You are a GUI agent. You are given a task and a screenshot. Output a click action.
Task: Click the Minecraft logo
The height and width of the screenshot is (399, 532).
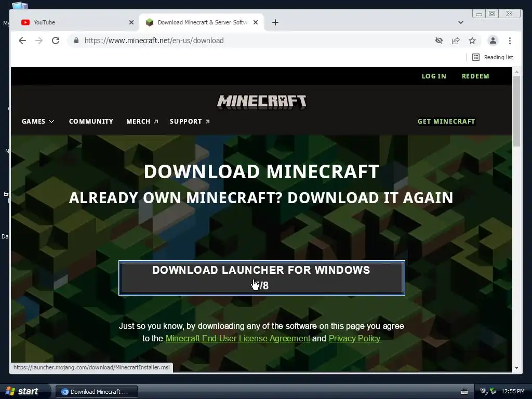click(x=262, y=102)
